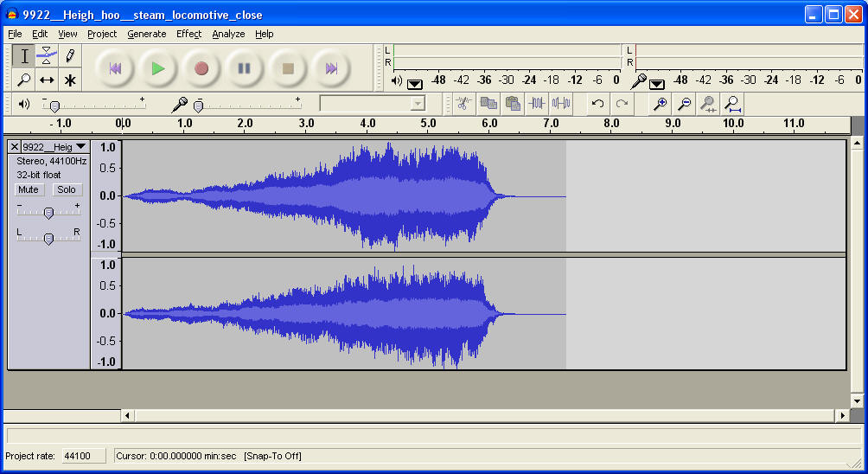Select the Draw pencil tool
Image resolution: width=868 pixels, height=474 pixels.
70,56
